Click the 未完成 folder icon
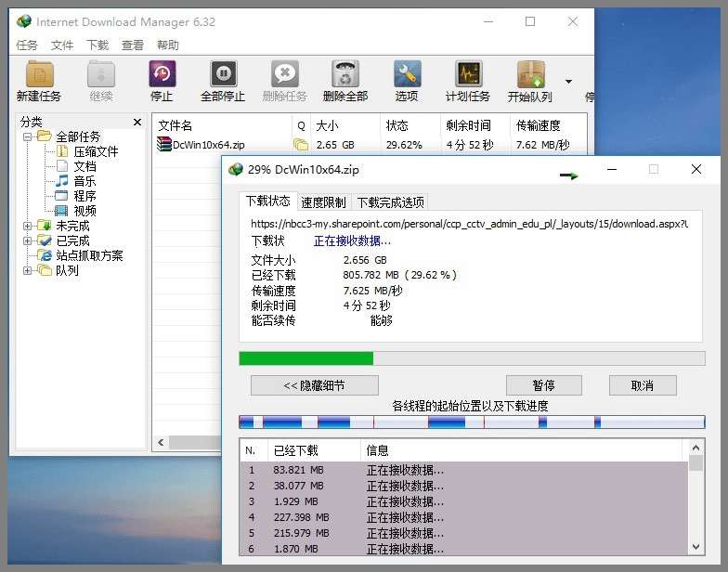 [45, 226]
